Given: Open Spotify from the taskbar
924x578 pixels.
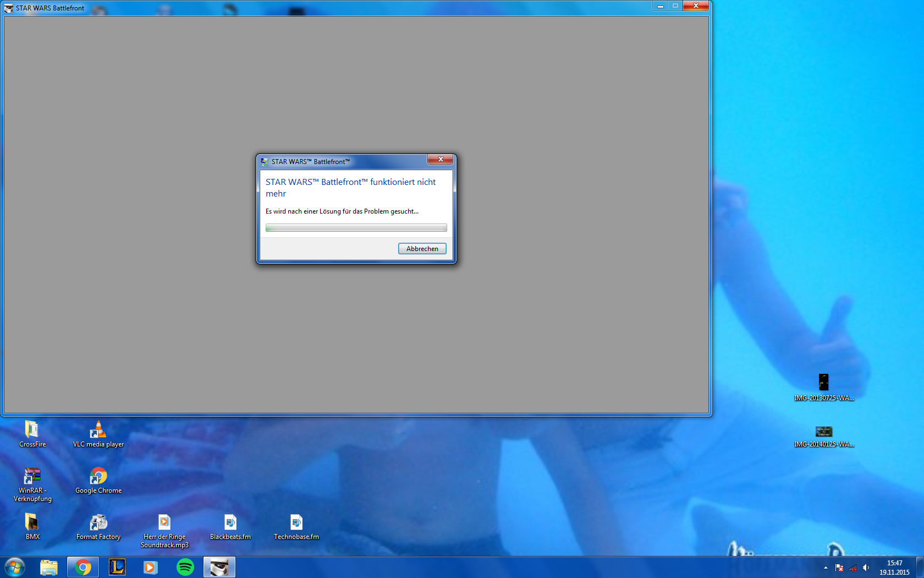Looking at the screenshot, I should point(185,567).
